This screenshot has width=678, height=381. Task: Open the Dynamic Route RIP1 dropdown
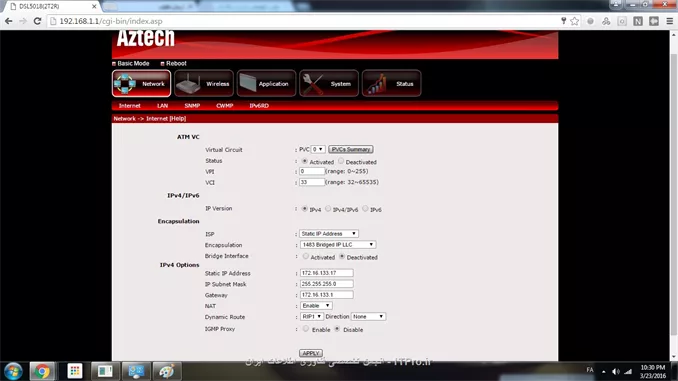pos(311,317)
